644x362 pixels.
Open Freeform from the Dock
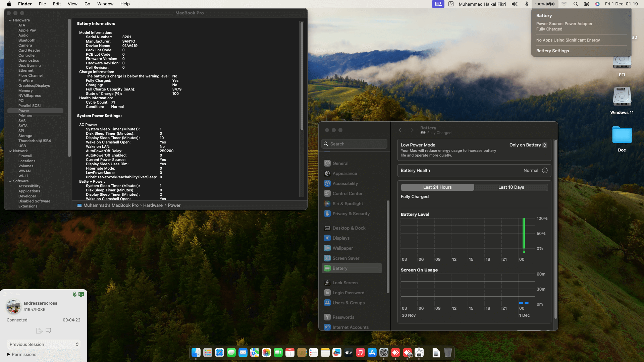[337, 353]
